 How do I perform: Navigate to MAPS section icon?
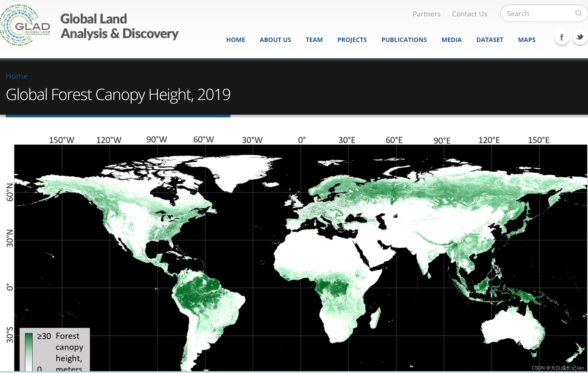527,39
